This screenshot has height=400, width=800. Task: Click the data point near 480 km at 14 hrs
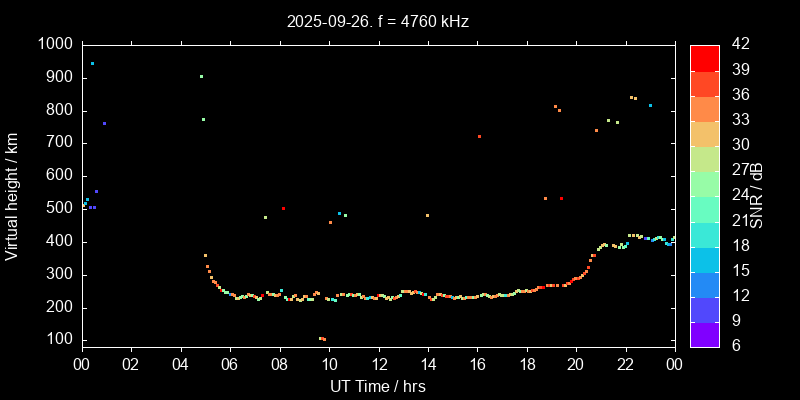click(x=427, y=215)
